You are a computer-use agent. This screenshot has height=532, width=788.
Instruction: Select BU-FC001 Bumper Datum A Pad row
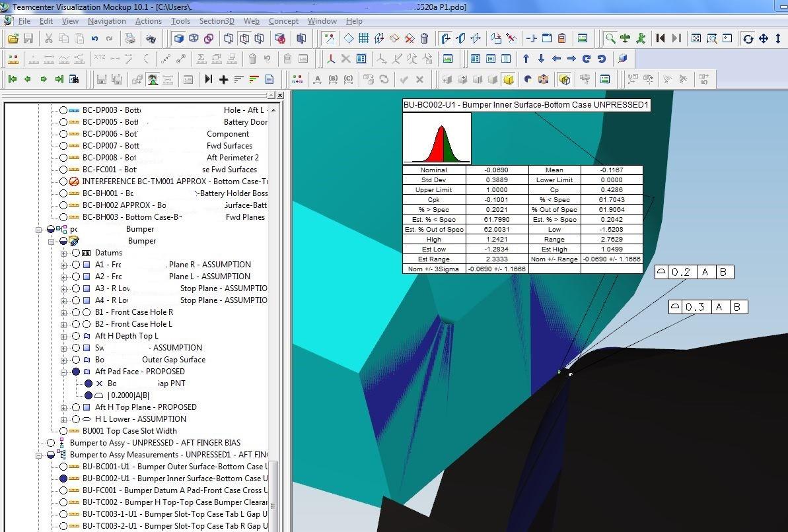pyautogui.click(x=175, y=490)
